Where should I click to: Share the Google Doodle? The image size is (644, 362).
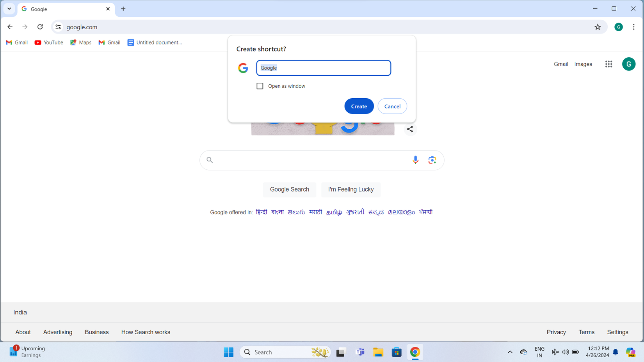410,129
